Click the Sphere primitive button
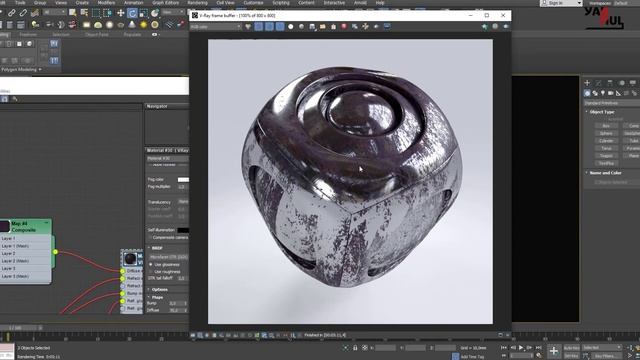 pos(606,133)
